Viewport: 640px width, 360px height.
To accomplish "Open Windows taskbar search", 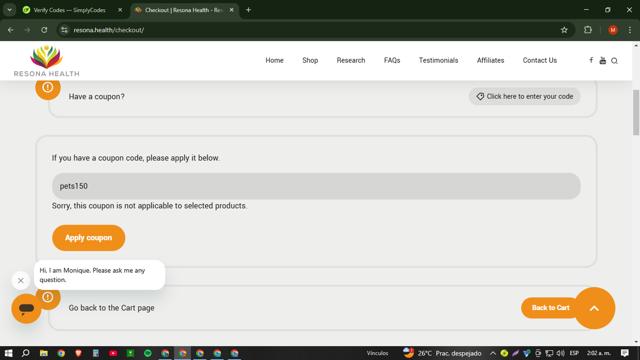I will coord(25,353).
